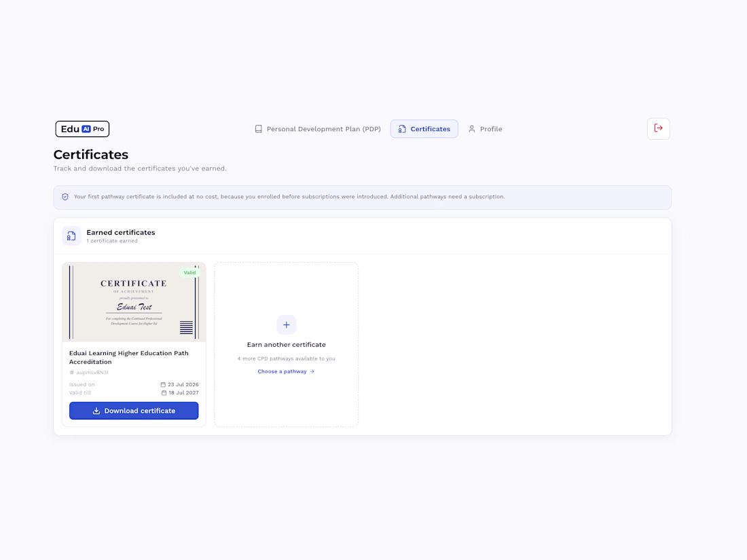Open the certificate preview thumbnail
Viewport: 747px width, 560px height.
[134, 302]
